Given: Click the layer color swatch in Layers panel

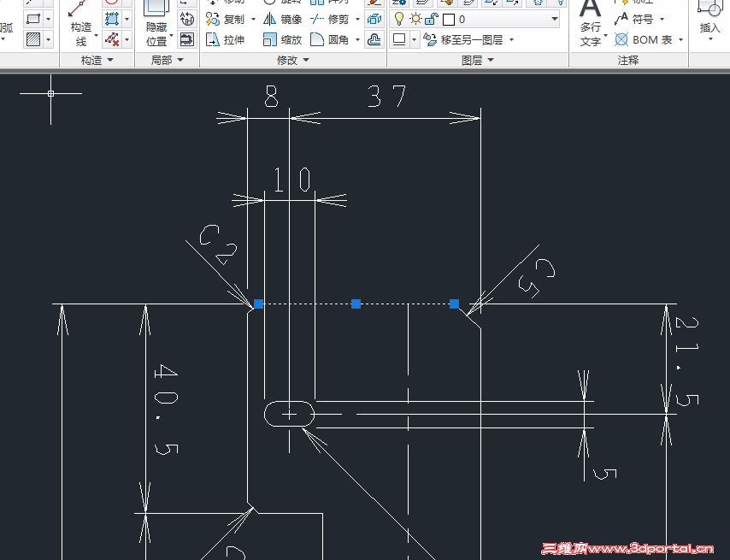Looking at the screenshot, I should pos(447,17).
